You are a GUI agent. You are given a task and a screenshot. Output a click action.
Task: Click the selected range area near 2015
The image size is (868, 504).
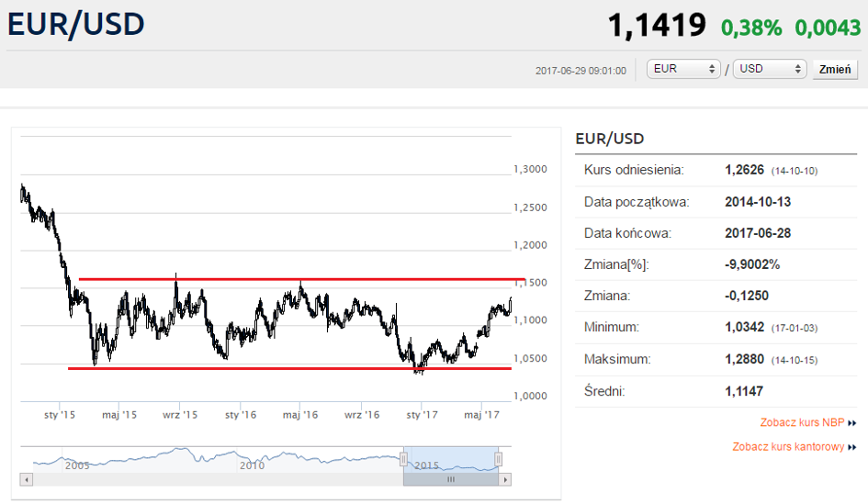pyautogui.click(x=451, y=459)
